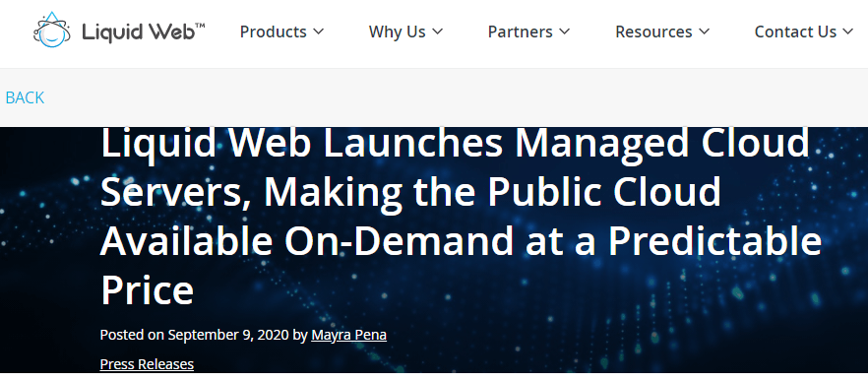This screenshot has width=868, height=381.
Task: Click the posted date September 9, 2020
Action: pos(228,335)
